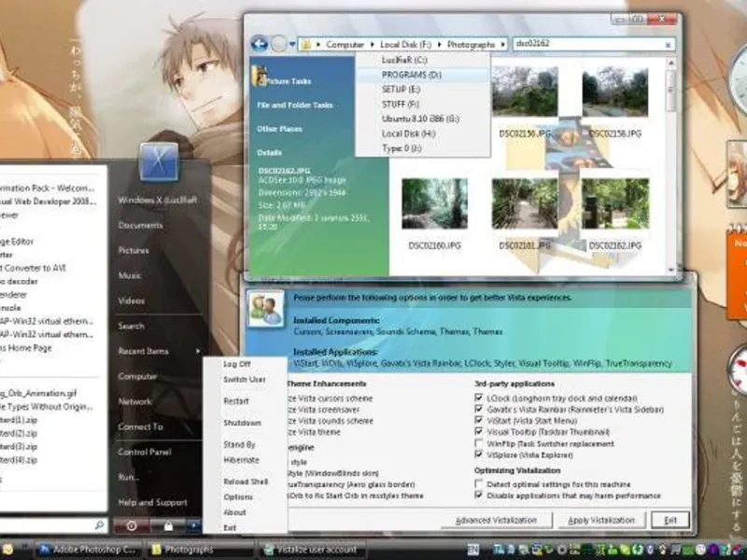
Task: Click Apply Vistalization button
Action: pyautogui.click(x=601, y=520)
